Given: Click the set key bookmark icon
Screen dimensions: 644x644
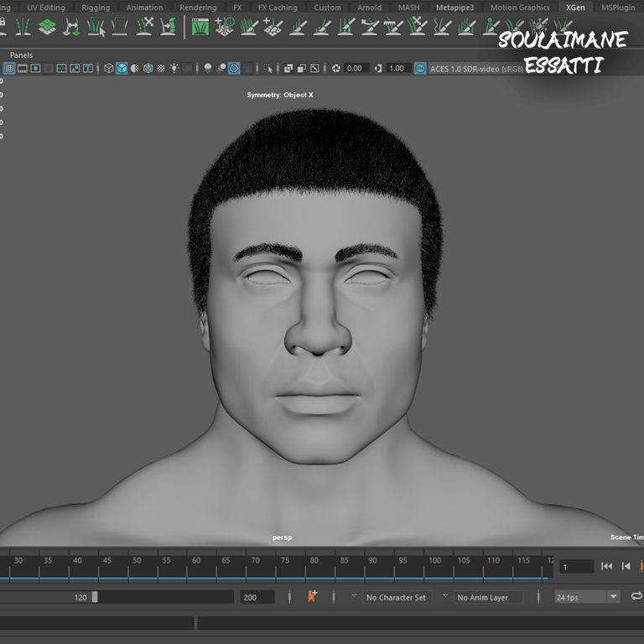Looking at the screenshot, I should 312,596.
